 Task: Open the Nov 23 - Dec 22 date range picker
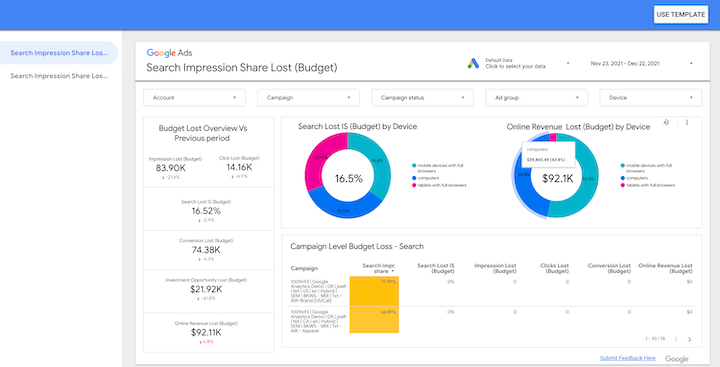tap(641, 63)
